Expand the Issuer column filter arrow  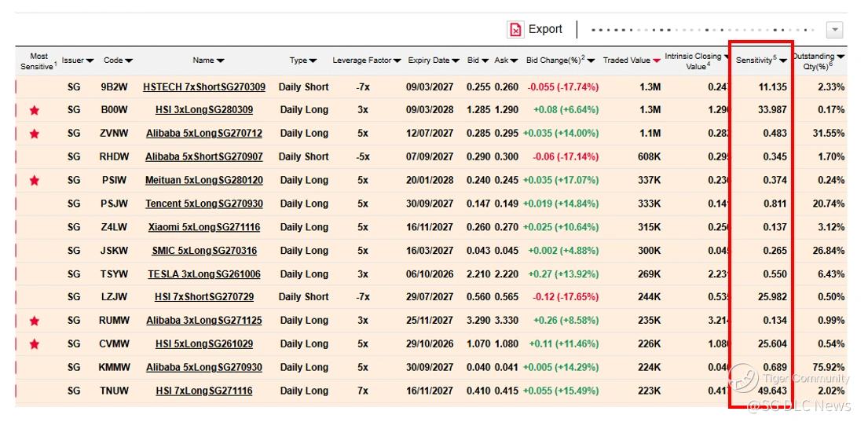point(90,61)
